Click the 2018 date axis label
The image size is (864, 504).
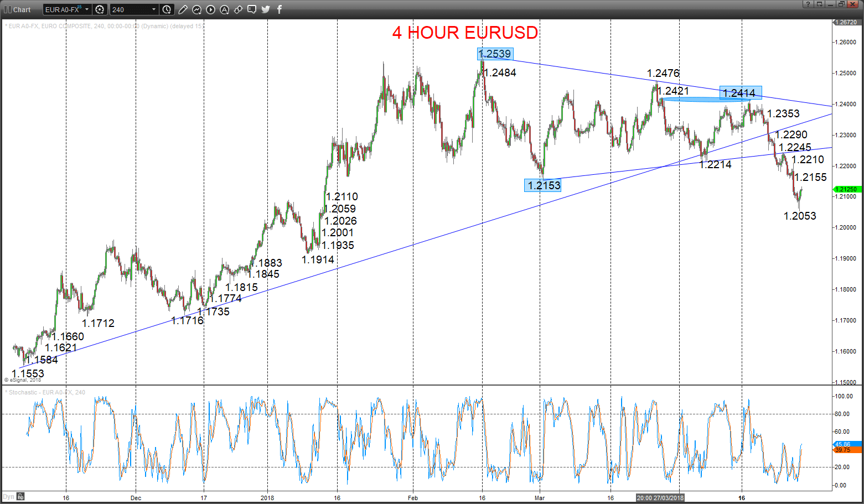point(267,498)
